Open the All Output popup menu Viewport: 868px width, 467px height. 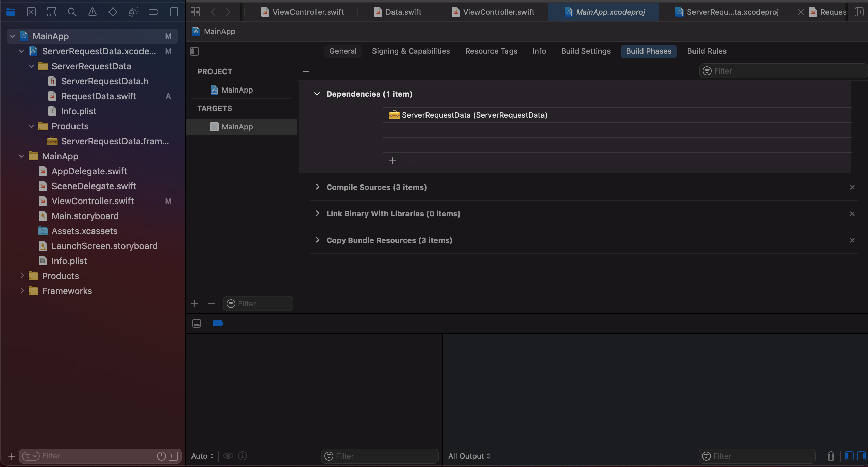pyautogui.click(x=469, y=456)
